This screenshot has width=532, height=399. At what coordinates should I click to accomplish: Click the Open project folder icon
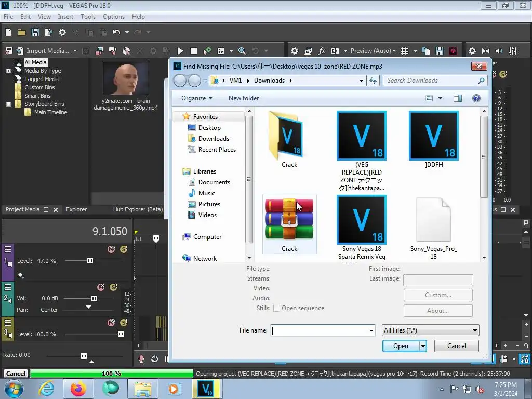point(22,32)
